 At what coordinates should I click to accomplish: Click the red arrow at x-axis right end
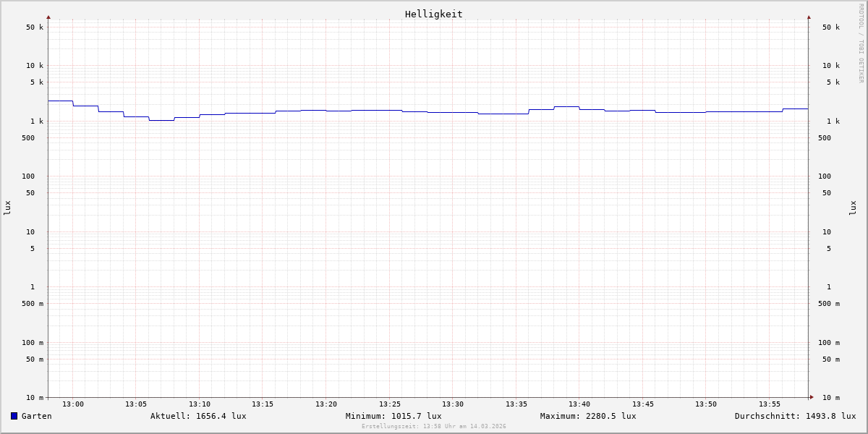(812, 397)
